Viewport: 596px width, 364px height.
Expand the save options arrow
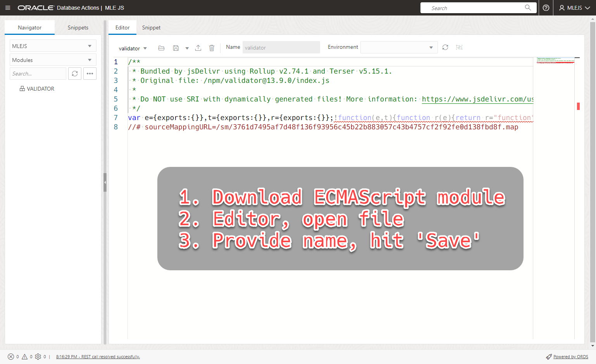(187, 48)
